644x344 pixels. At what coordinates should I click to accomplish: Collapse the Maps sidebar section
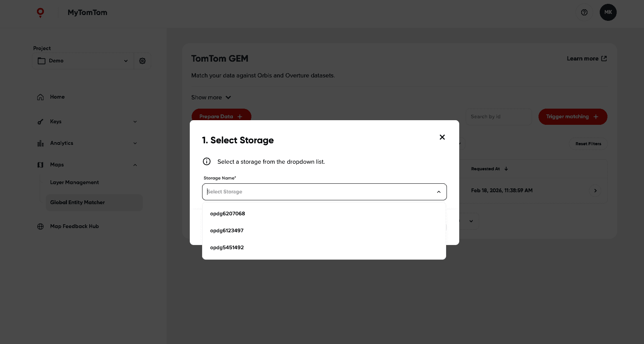tap(135, 165)
